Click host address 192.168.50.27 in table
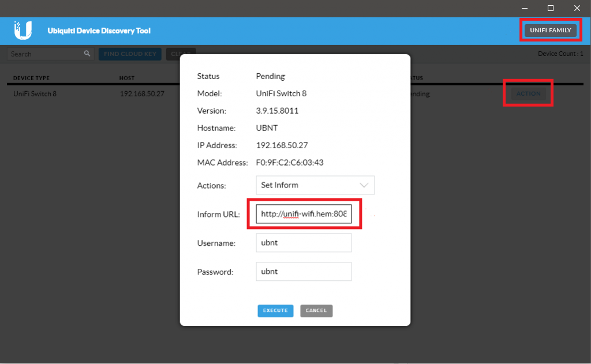This screenshot has height=364, width=591. (142, 94)
